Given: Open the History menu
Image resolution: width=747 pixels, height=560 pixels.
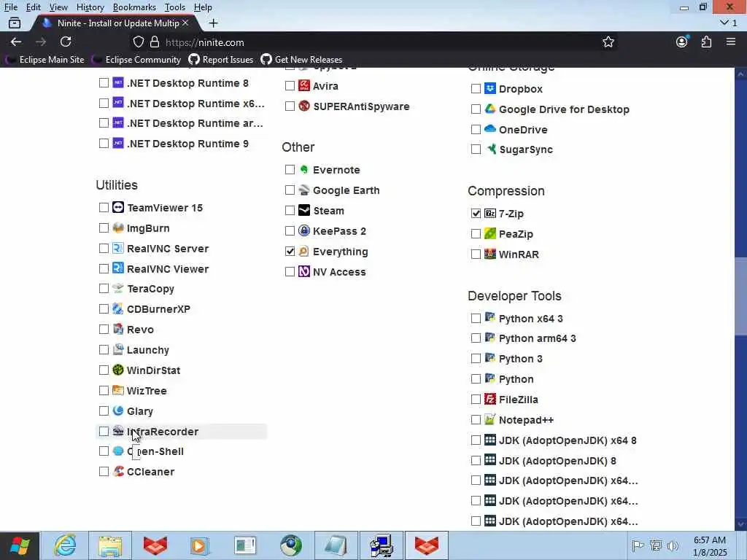Looking at the screenshot, I should click(x=90, y=7).
